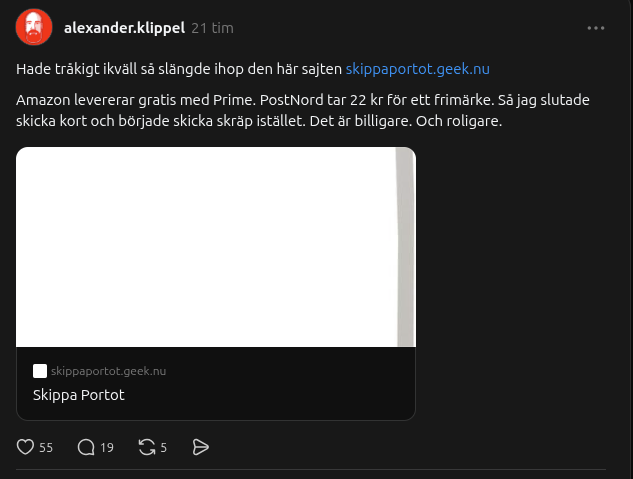Repost using the circular arrows icon
This screenshot has height=479, width=633.
point(146,447)
